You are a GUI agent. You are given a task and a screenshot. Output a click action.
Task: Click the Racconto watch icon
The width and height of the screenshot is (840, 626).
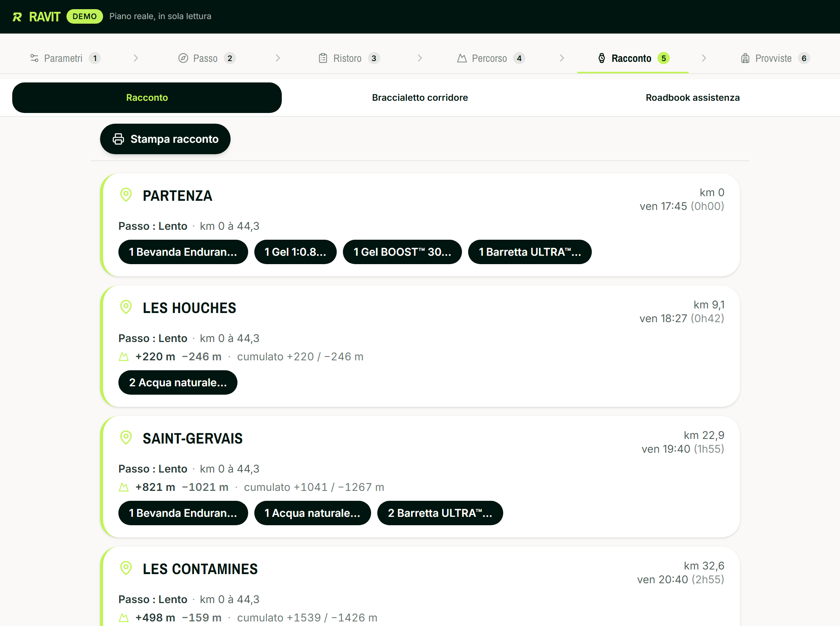(602, 58)
